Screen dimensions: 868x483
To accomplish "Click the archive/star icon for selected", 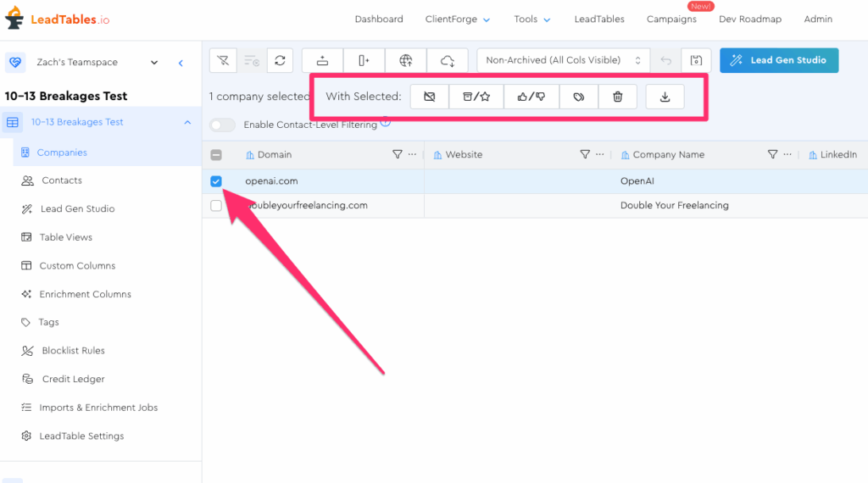I will click(x=476, y=97).
